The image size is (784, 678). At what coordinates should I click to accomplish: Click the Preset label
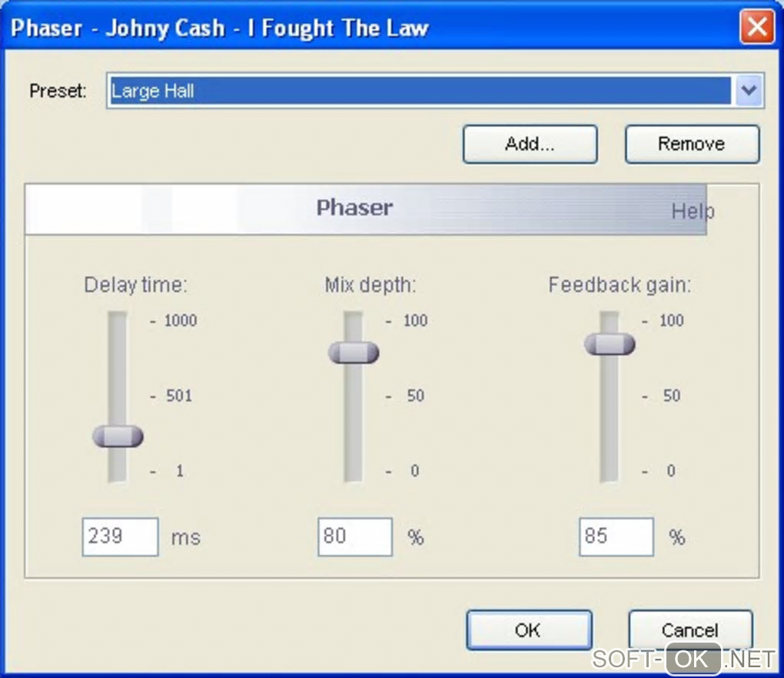tap(58, 91)
